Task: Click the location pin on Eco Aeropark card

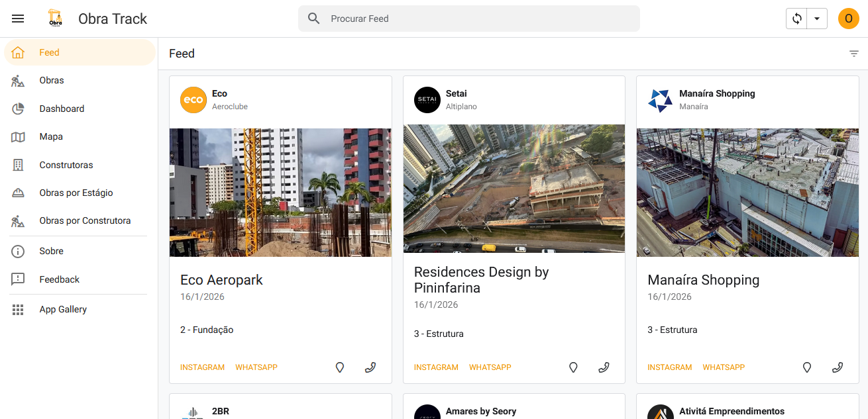Action: (339, 367)
